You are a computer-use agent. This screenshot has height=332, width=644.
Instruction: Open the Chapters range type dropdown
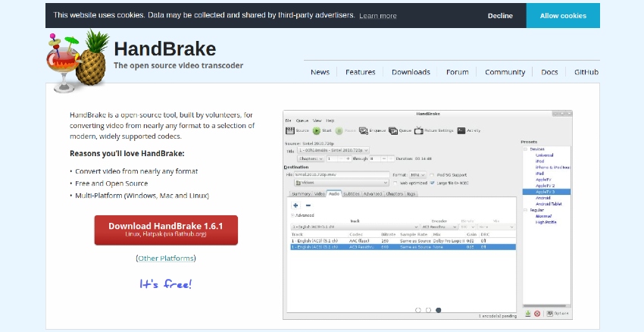pos(311,158)
